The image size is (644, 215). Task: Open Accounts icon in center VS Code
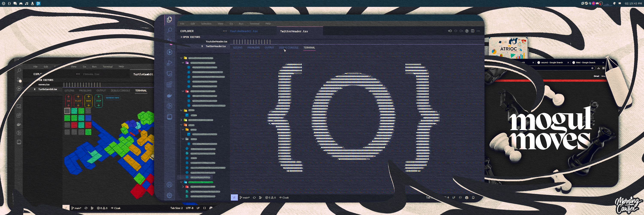point(170,185)
